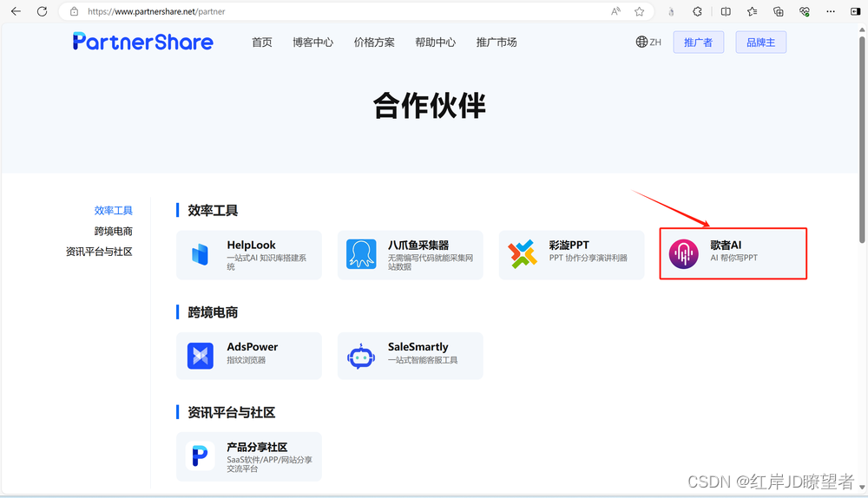Click the 推广者 button
The width and height of the screenshot is (868, 498).
point(699,42)
